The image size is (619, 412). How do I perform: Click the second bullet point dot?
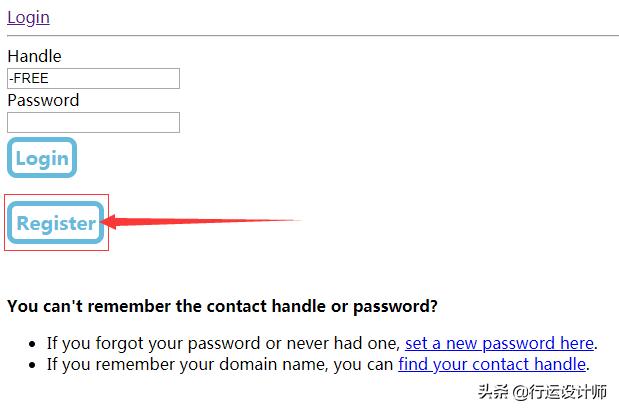click(33, 365)
